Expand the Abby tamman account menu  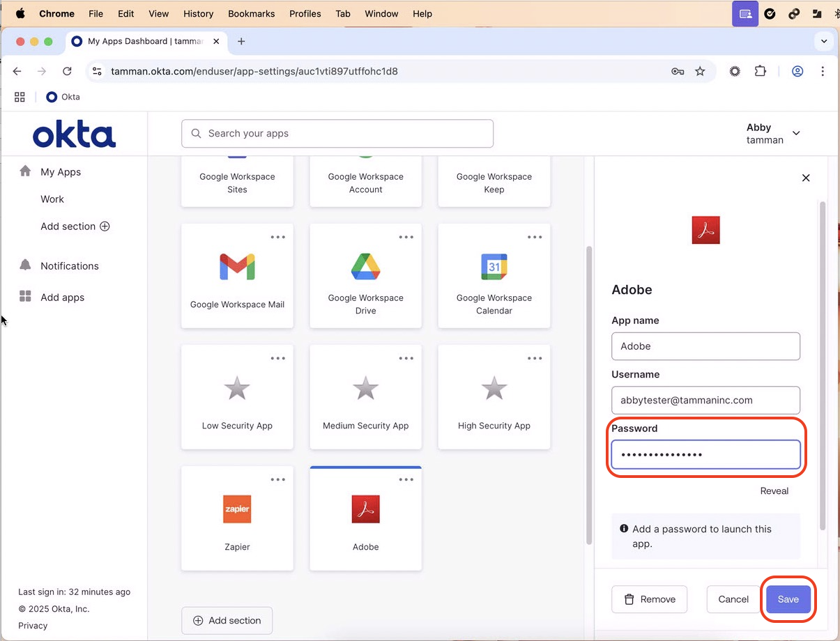[773, 133]
